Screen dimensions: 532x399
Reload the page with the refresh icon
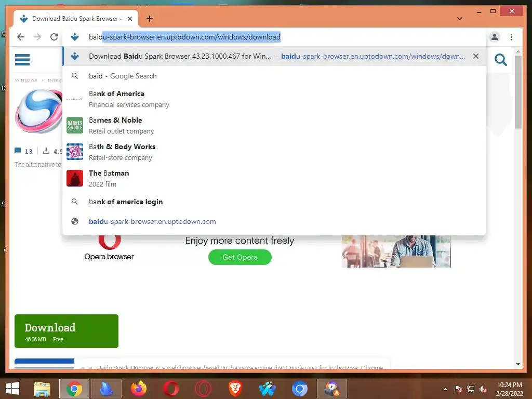pyautogui.click(x=54, y=37)
